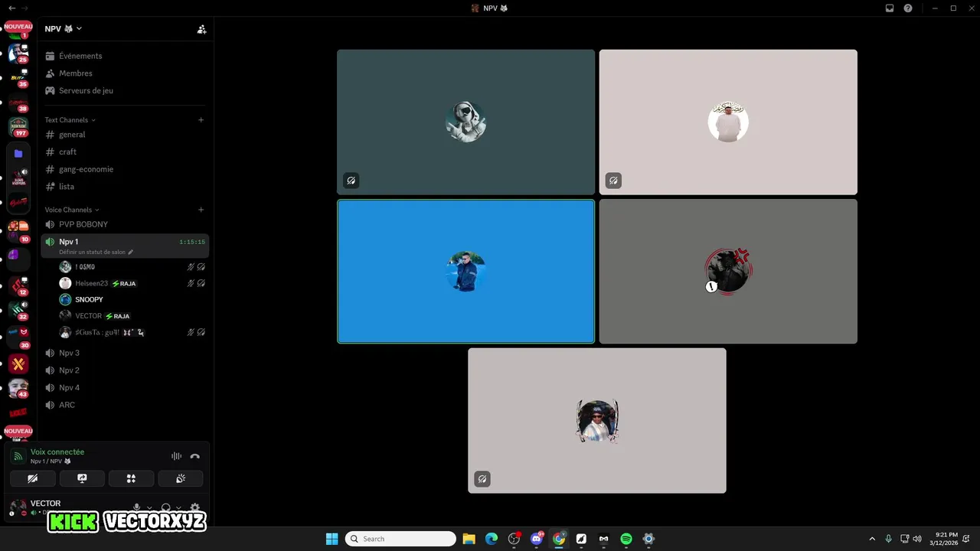Open the soundboard button
980x551 pixels.
[x=181, y=478]
